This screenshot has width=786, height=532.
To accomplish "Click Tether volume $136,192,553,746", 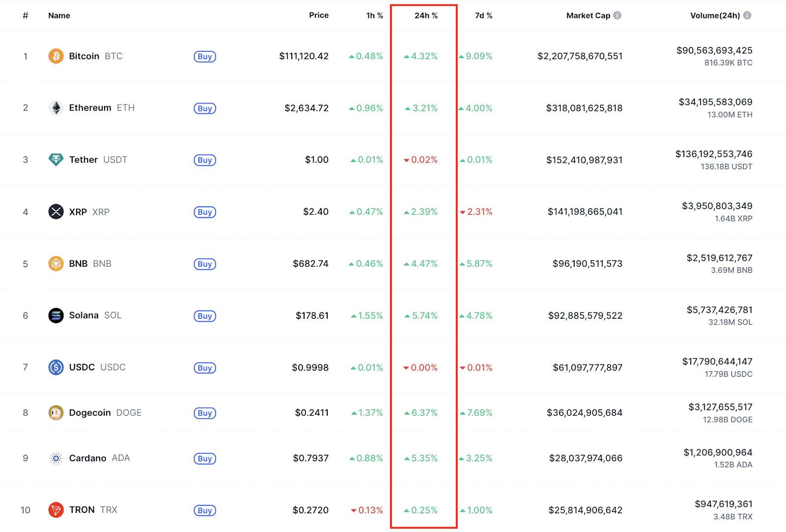I will click(x=714, y=154).
